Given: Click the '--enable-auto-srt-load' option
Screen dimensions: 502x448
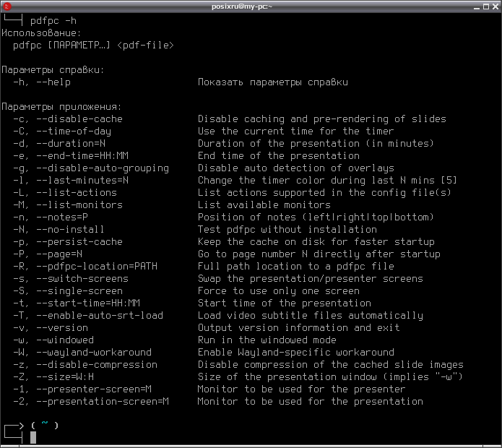Looking at the screenshot, I should click(x=100, y=316).
